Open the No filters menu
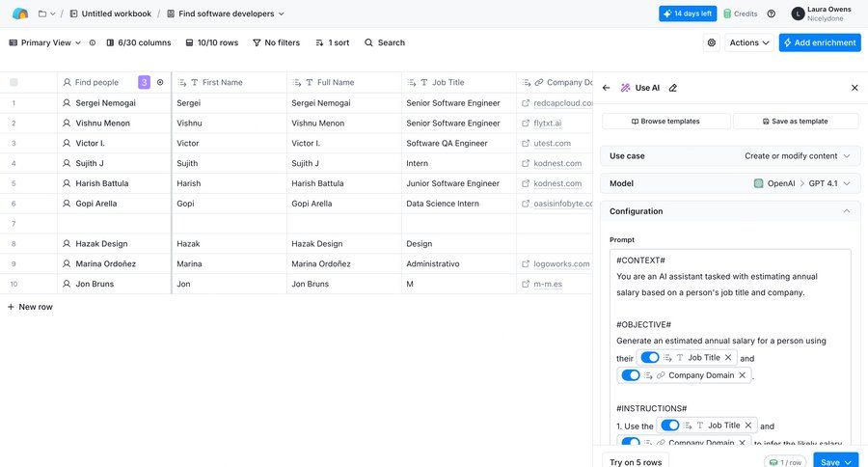The image size is (868, 467). pyautogui.click(x=276, y=42)
